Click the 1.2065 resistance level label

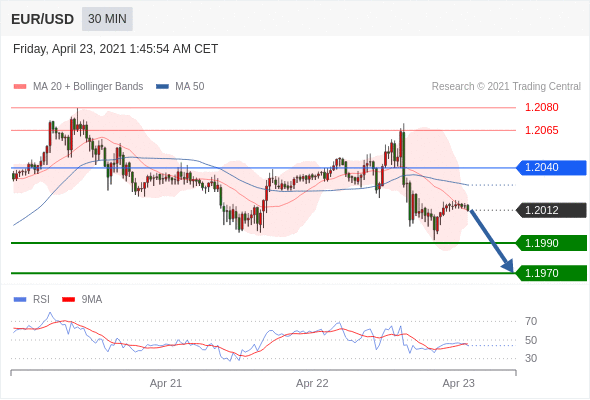pyautogui.click(x=541, y=130)
